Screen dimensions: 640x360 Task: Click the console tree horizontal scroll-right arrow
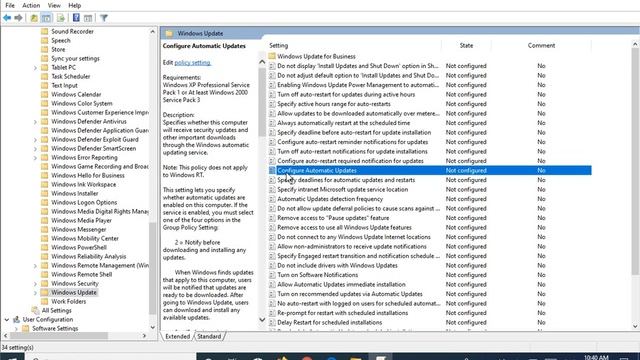coord(144,336)
